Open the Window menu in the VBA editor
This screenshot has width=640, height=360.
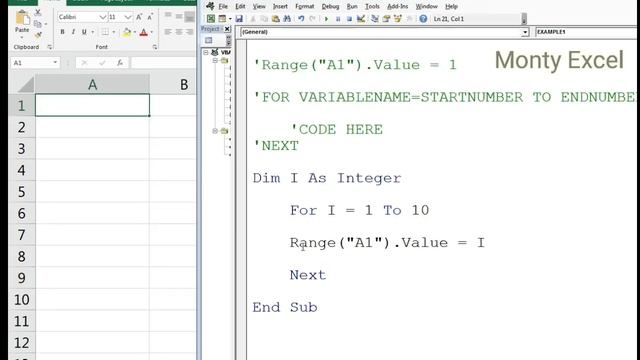coord(427,7)
